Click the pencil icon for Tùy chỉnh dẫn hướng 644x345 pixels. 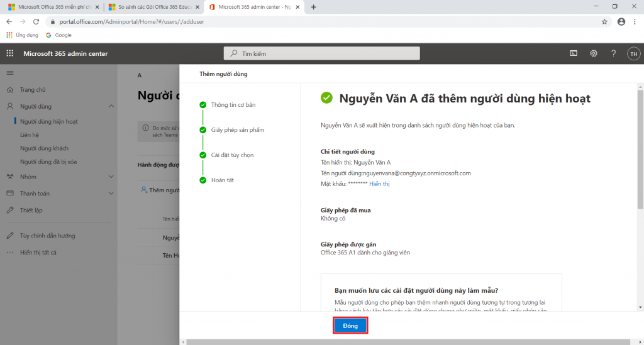point(10,236)
